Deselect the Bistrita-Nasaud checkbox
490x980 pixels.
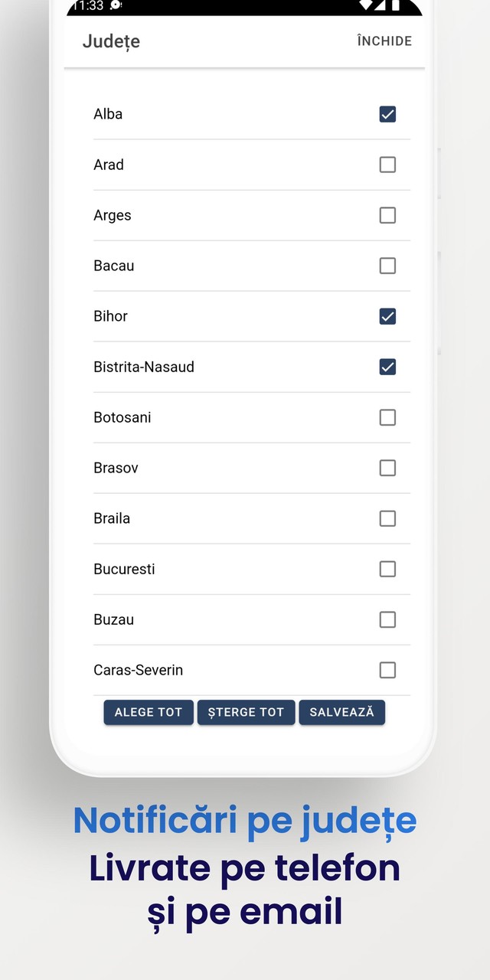pyautogui.click(x=387, y=367)
